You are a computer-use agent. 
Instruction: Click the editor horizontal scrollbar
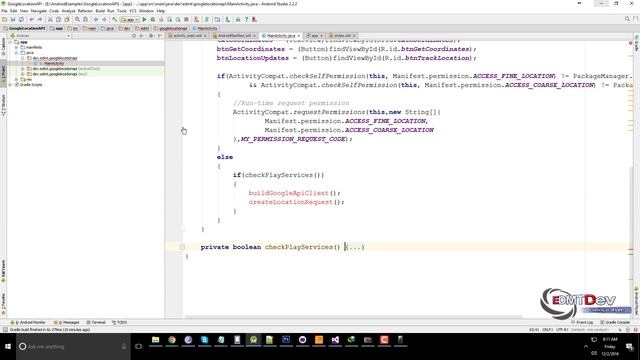[353, 316]
